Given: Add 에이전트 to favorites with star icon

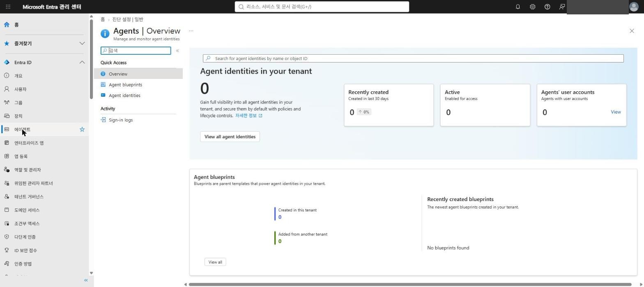Looking at the screenshot, I should (82, 129).
